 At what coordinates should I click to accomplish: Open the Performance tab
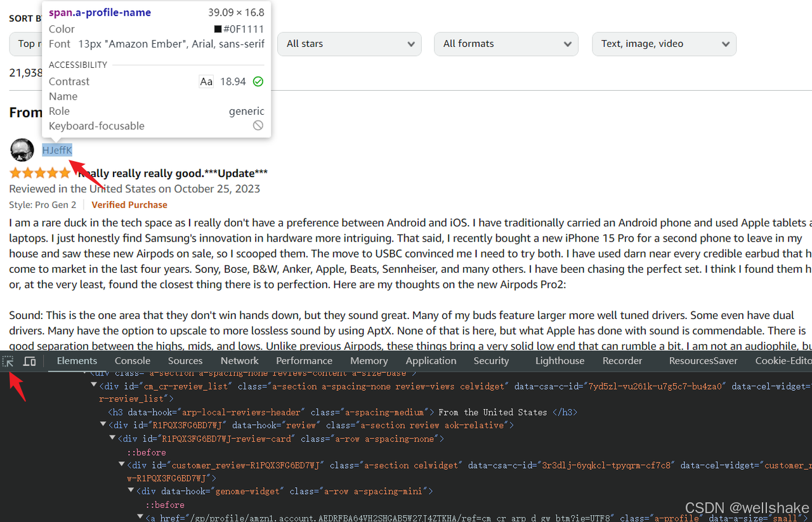coord(304,361)
